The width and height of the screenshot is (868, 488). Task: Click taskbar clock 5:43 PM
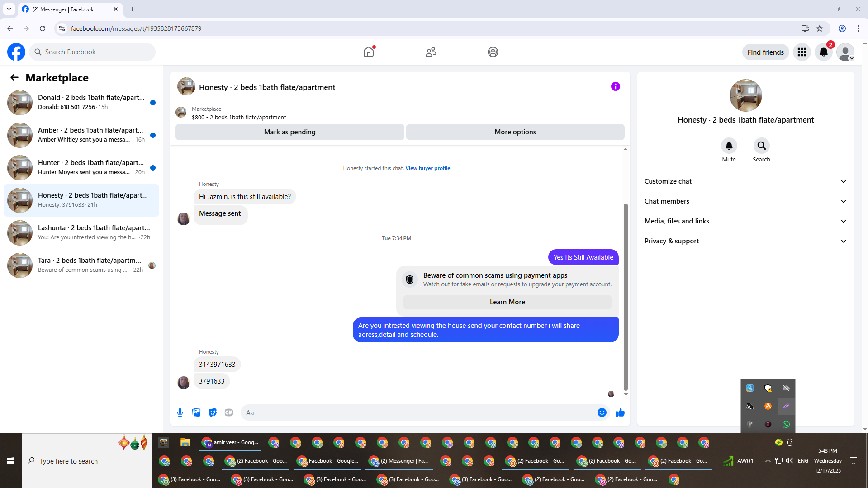tap(827, 451)
